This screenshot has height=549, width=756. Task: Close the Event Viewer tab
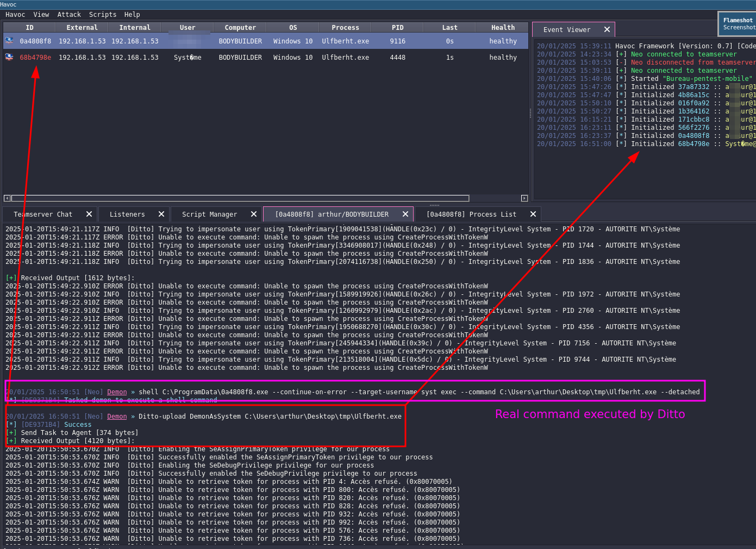[x=607, y=29]
